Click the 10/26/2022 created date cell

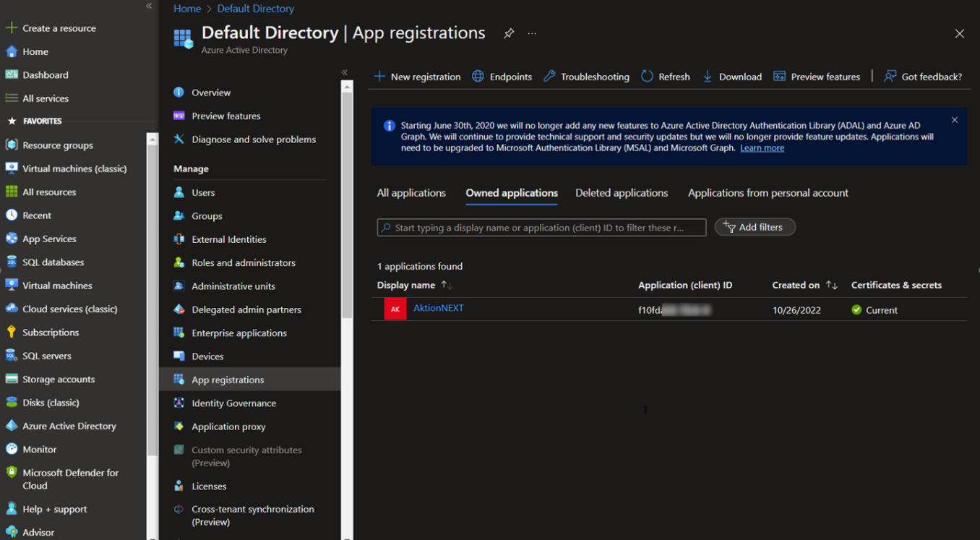(x=796, y=310)
